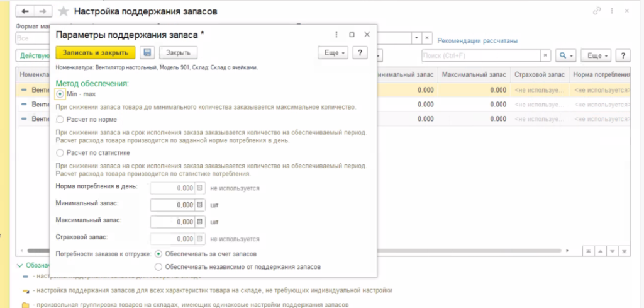
Task: Click the back navigation arrow
Action: coord(25,11)
